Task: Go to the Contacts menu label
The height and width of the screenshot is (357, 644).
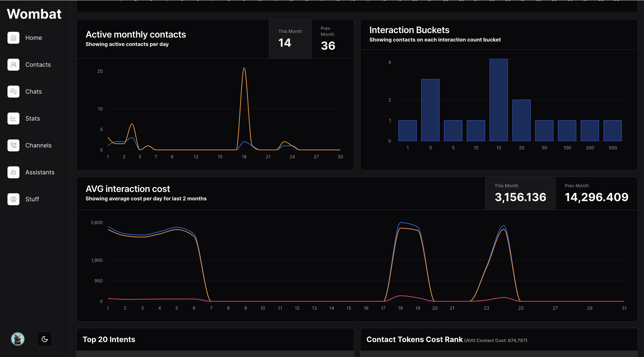Action: [x=38, y=64]
